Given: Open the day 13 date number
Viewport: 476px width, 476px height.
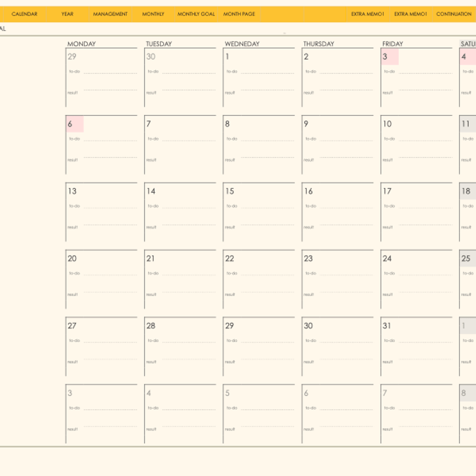Looking at the screenshot, I should click(x=72, y=191).
